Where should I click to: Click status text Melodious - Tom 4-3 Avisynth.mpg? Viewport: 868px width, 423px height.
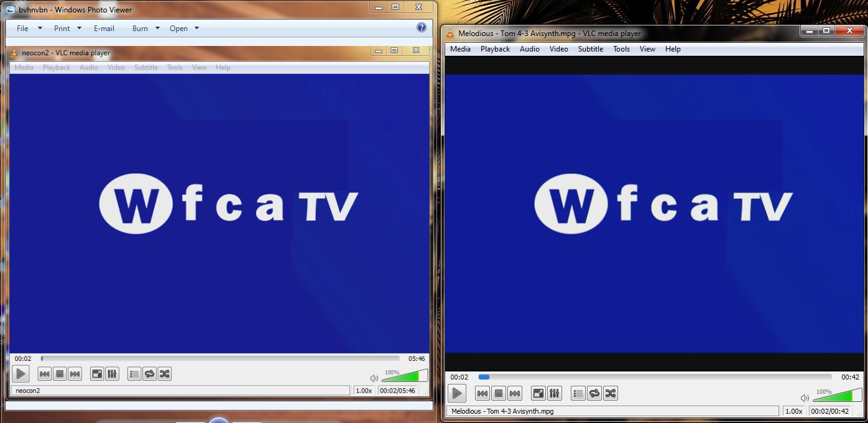click(x=502, y=411)
